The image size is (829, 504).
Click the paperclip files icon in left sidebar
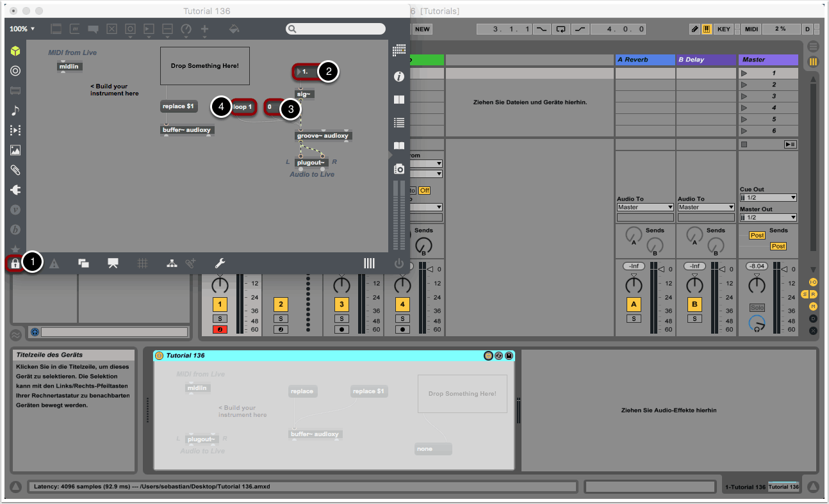(15, 170)
